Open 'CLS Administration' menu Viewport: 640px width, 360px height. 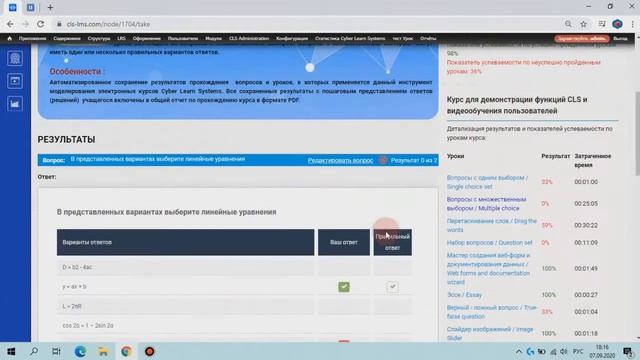click(x=249, y=38)
